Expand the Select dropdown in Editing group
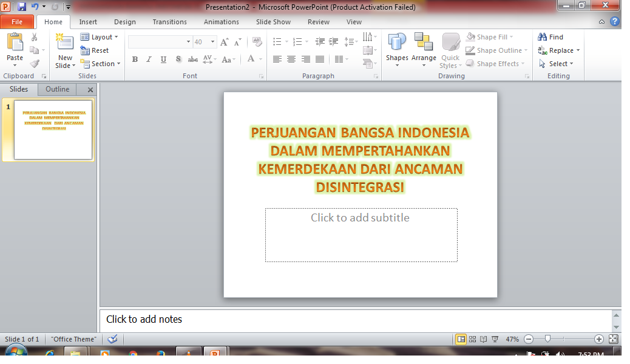630x364 pixels. [x=558, y=64]
